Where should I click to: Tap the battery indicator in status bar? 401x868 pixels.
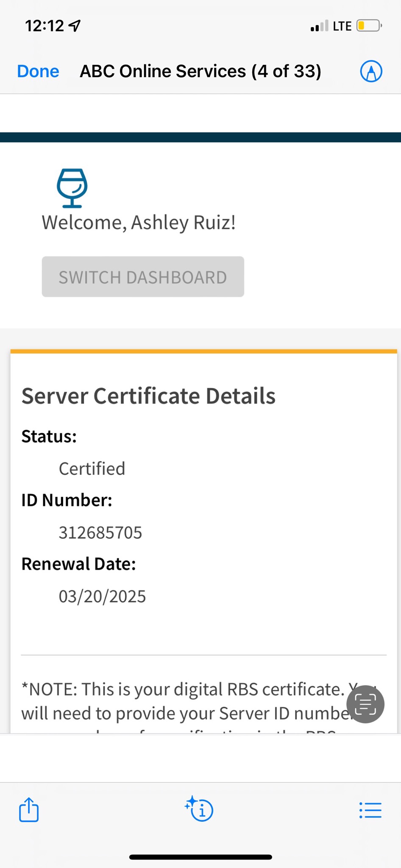[369, 26]
